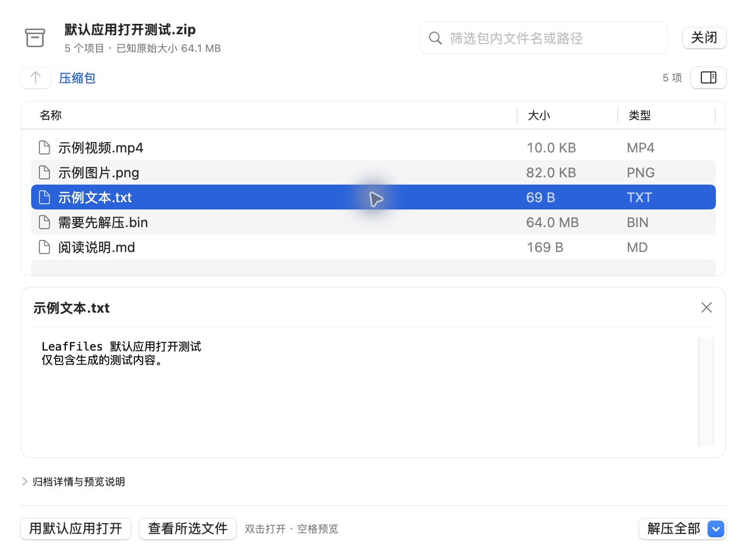This screenshot has height=560, width=747.
Task: Click the file icon for 示例图片.png
Action: [x=45, y=173]
